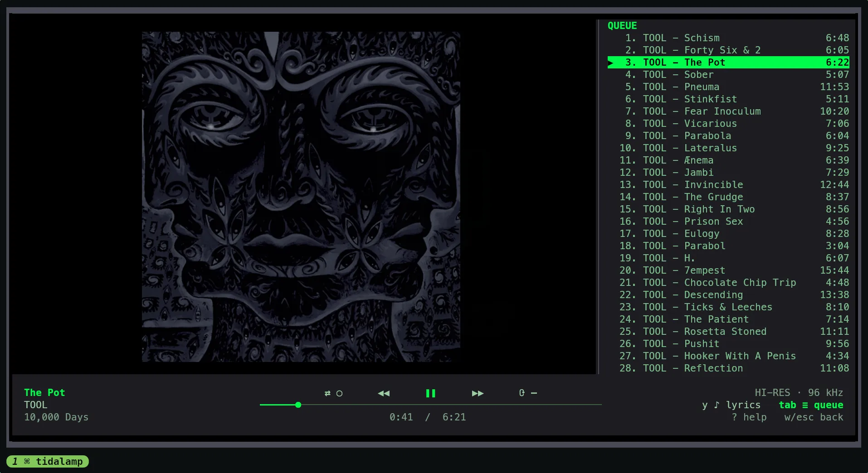Click the QUEUE panel heading
This screenshot has height=473, width=868.
[622, 26]
